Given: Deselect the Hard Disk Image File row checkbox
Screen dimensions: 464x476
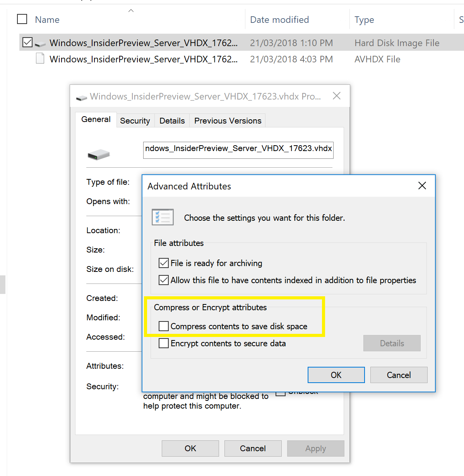Looking at the screenshot, I should point(27,42).
